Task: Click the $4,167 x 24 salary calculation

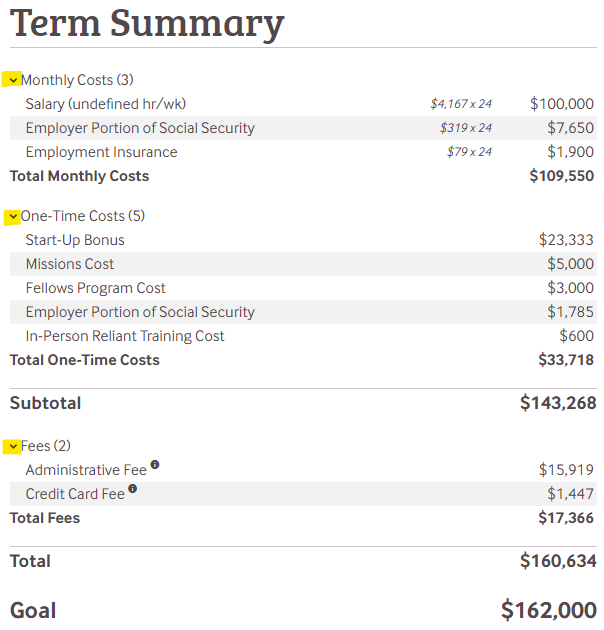Action: 461,104
